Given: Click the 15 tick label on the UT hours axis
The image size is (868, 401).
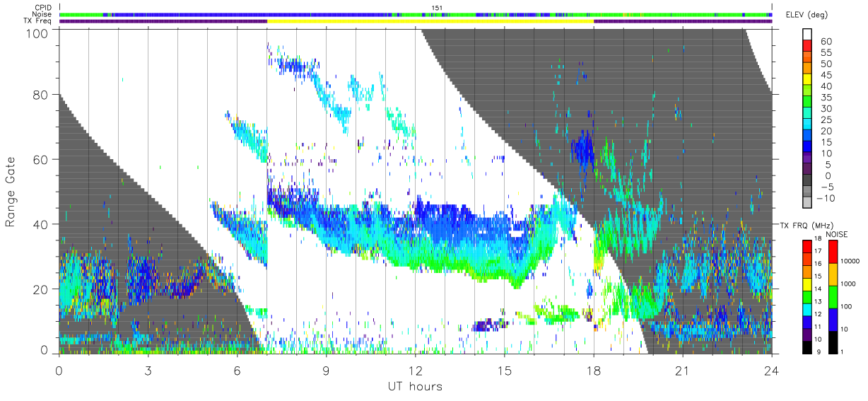Looking at the screenshot, I should [x=505, y=371].
